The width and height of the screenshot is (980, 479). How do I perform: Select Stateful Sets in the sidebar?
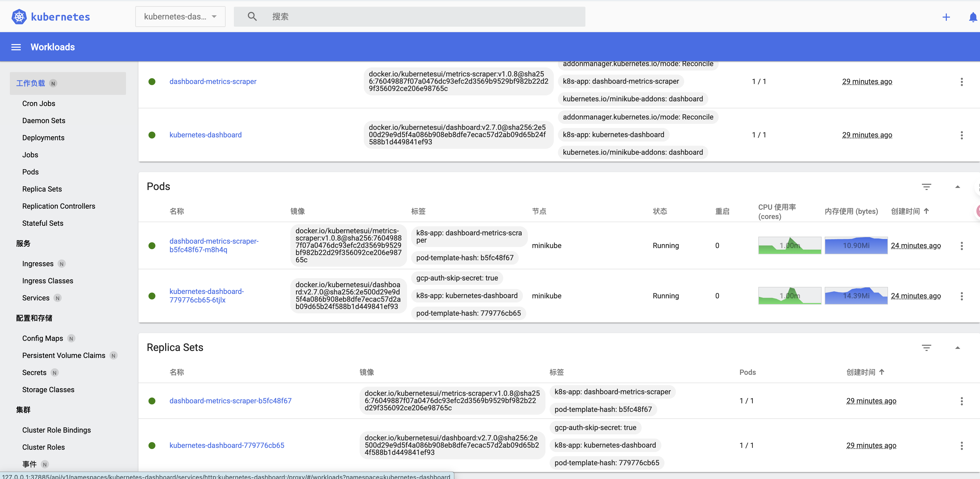point(43,223)
